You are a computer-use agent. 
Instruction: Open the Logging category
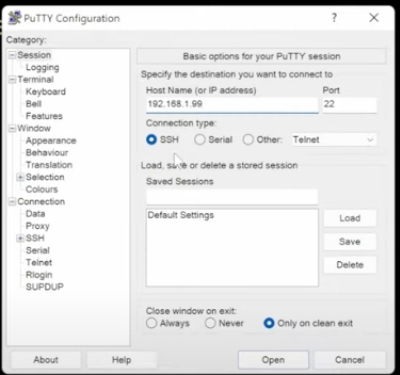tap(42, 67)
